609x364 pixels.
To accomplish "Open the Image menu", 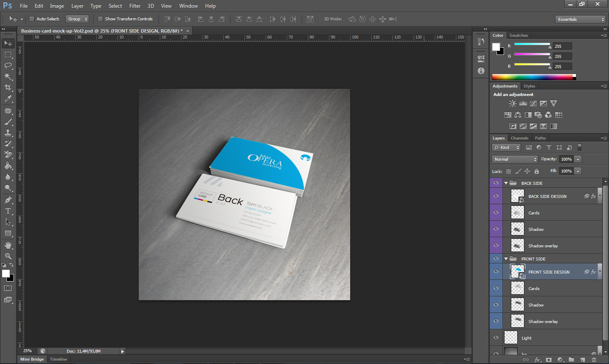I will pos(57,6).
